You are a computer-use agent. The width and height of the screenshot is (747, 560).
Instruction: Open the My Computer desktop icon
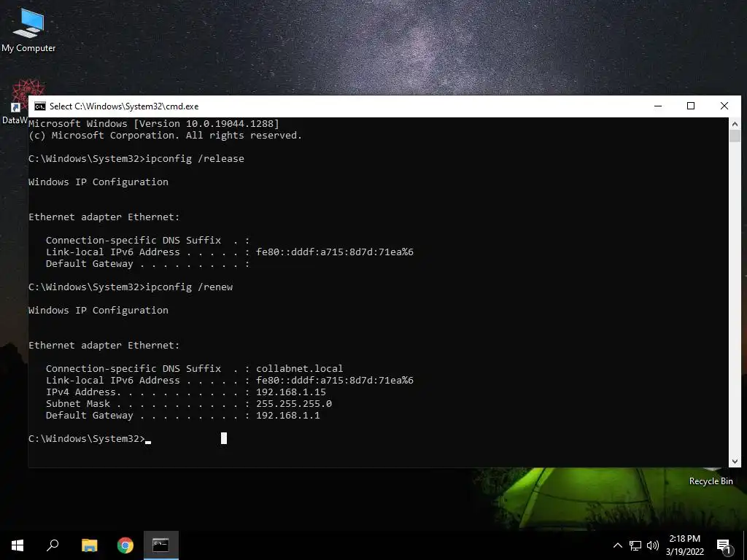28,29
